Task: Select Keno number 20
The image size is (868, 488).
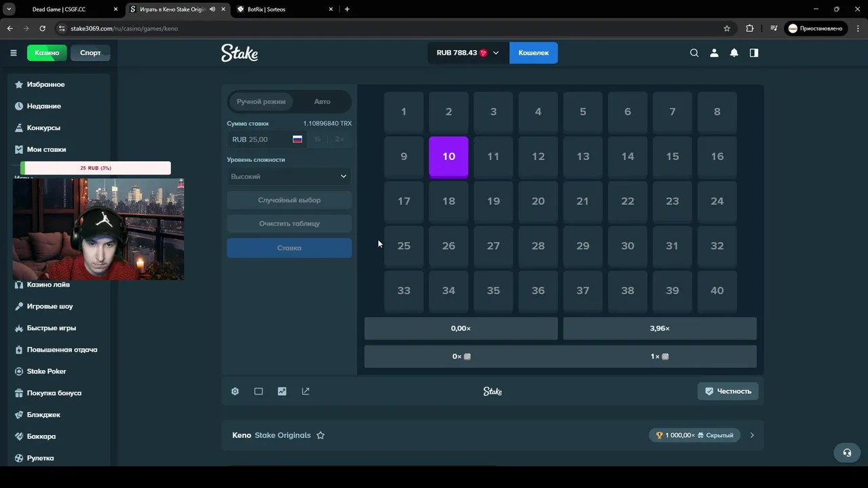Action: 538,202
